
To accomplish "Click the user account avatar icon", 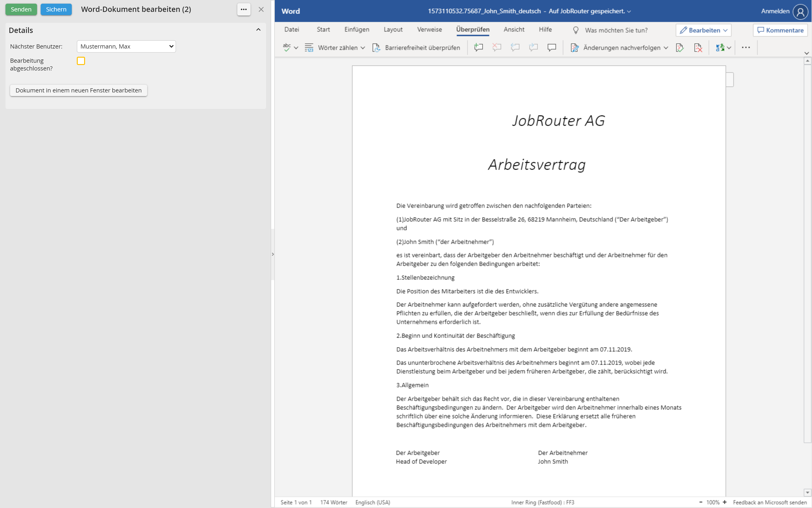I will [x=800, y=12].
